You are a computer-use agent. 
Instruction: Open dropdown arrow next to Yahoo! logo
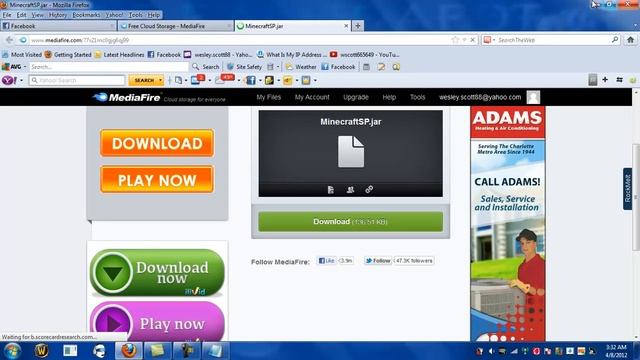point(21,80)
